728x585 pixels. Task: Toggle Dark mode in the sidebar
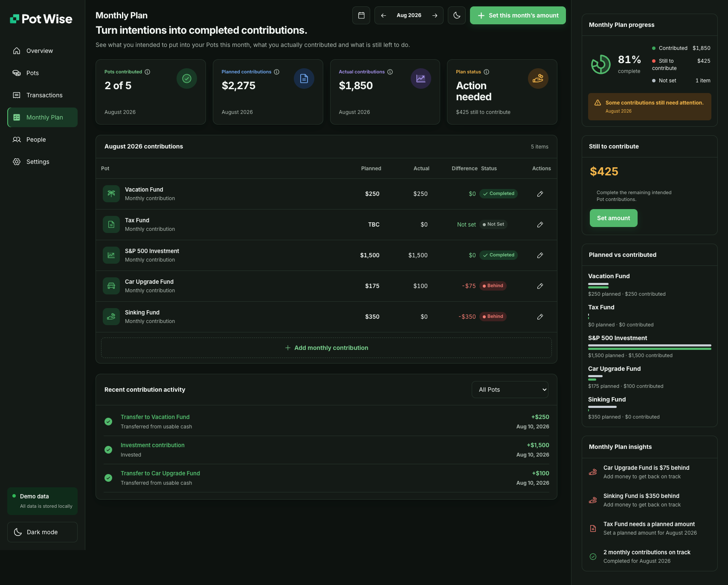(42, 532)
